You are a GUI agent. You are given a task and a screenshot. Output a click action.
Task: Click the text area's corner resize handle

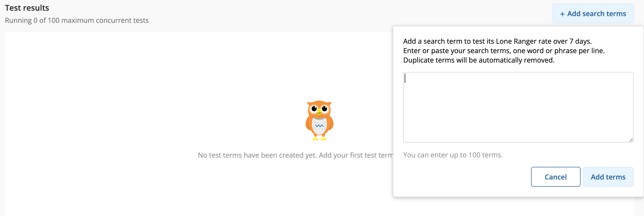pyautogui.click(x=631, y=140)
